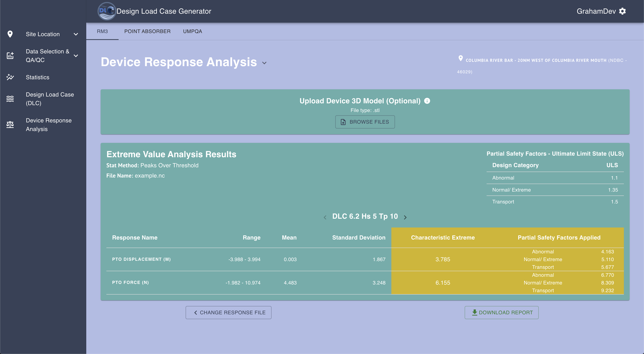Click the Data Selection chart icon
This screenshot has width=644, height=354.
coord(10,56)
